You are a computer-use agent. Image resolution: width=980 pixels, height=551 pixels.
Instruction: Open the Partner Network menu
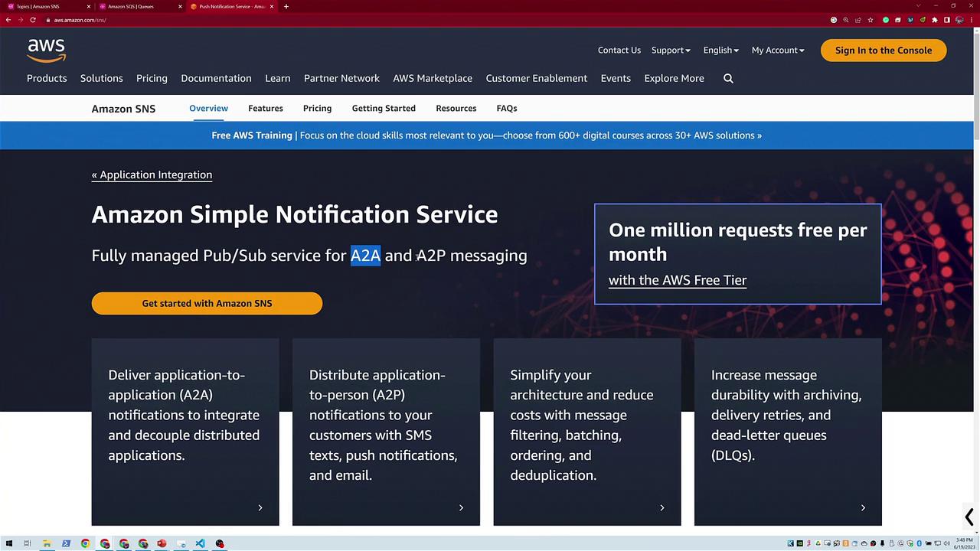tap(341, 78)
